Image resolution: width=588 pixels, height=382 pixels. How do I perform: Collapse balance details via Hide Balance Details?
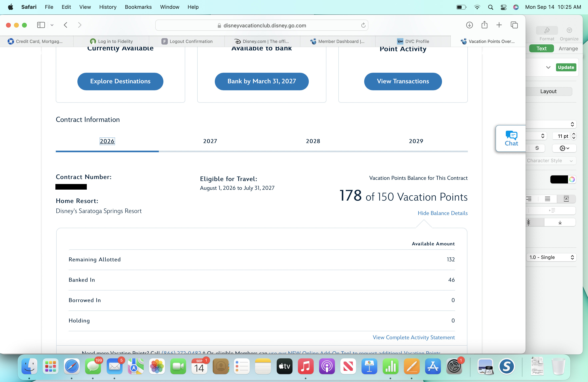pyautogui.click(x=442, y=213)
